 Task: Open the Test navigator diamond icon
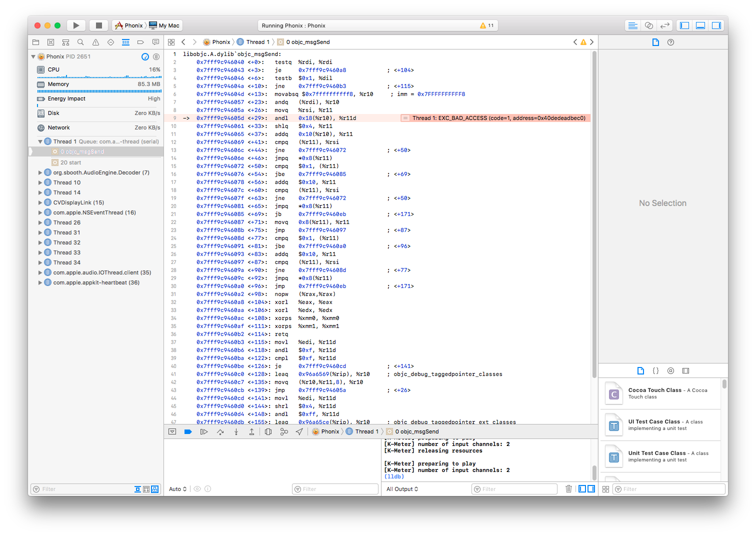click(x=110, y=42)
